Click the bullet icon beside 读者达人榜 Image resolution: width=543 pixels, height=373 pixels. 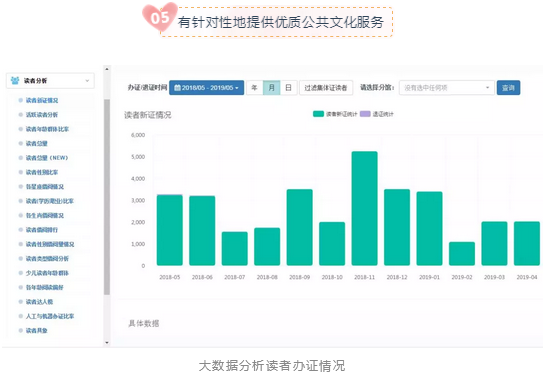21,302
